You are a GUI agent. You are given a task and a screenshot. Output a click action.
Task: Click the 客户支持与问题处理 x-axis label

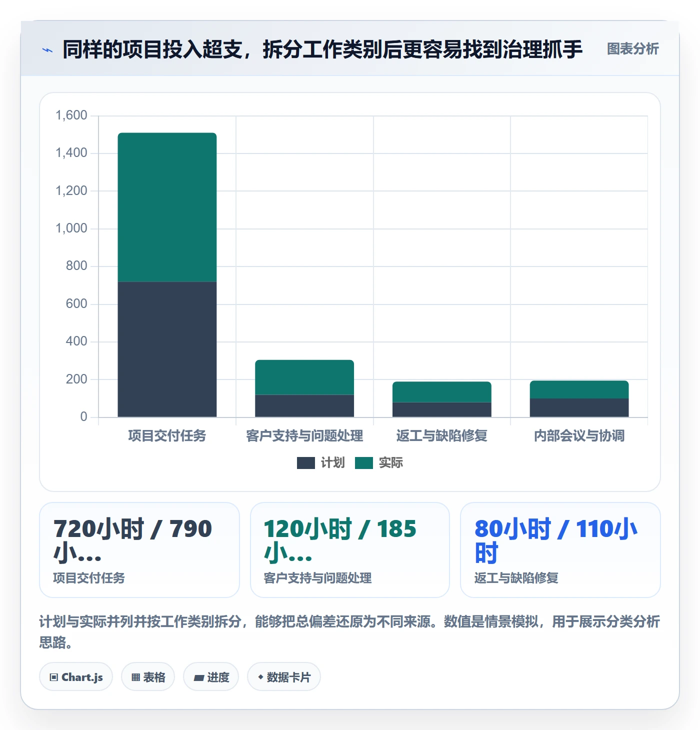tap(304, 436)
